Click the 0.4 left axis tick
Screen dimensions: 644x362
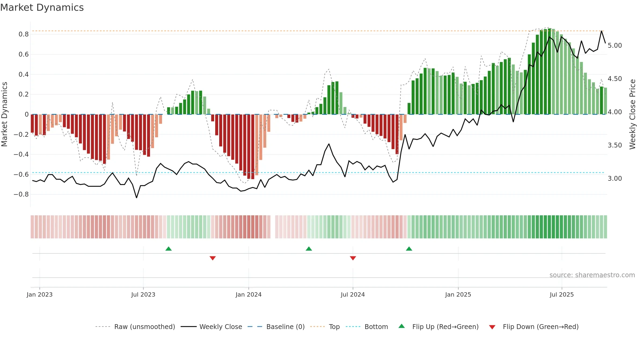24,75
